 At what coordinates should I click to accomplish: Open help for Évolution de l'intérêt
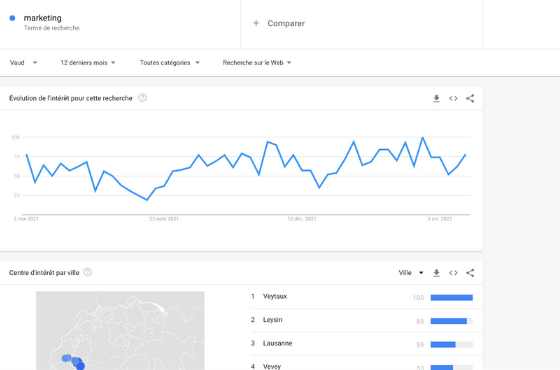click(142, 98)
